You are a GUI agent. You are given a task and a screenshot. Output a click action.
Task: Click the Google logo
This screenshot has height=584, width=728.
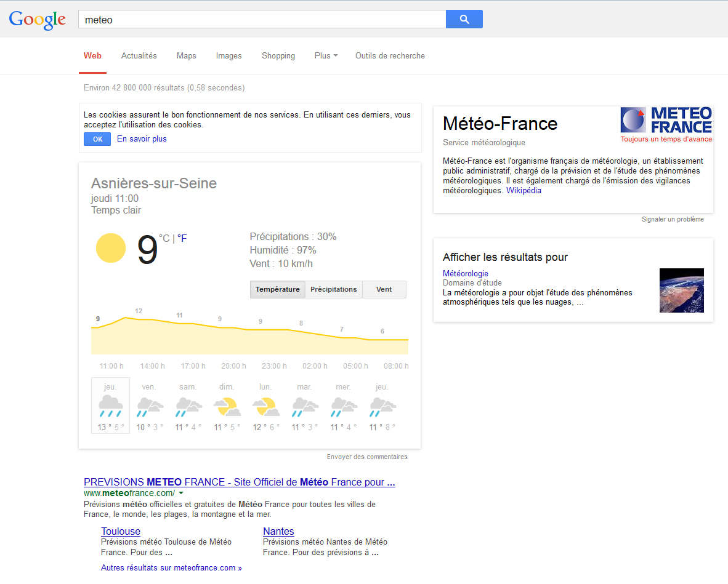point(37,20)
